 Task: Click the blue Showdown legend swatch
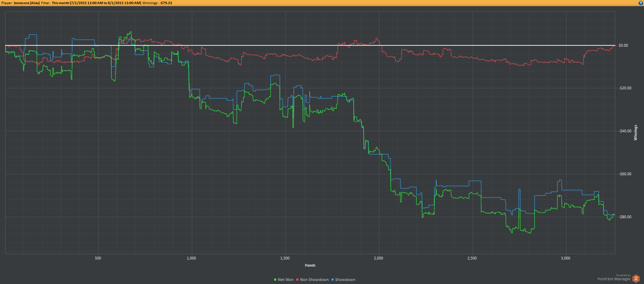pyautogui.click(x=333, y=280)
